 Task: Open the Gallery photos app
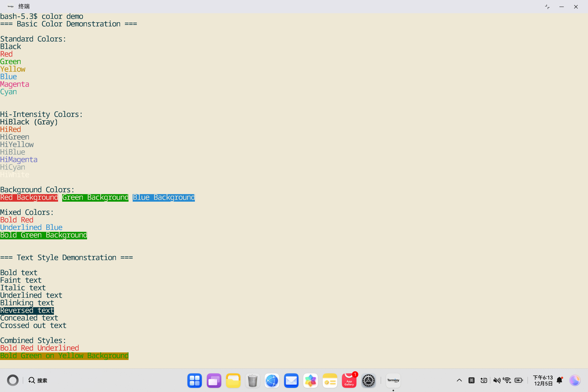tap(311, 381)
